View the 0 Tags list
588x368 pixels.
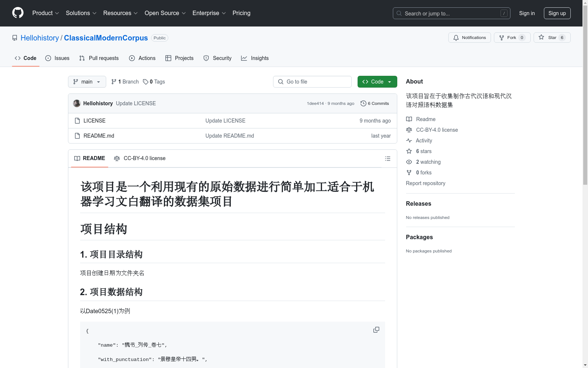pyautogui.click(x=154, y=82)
